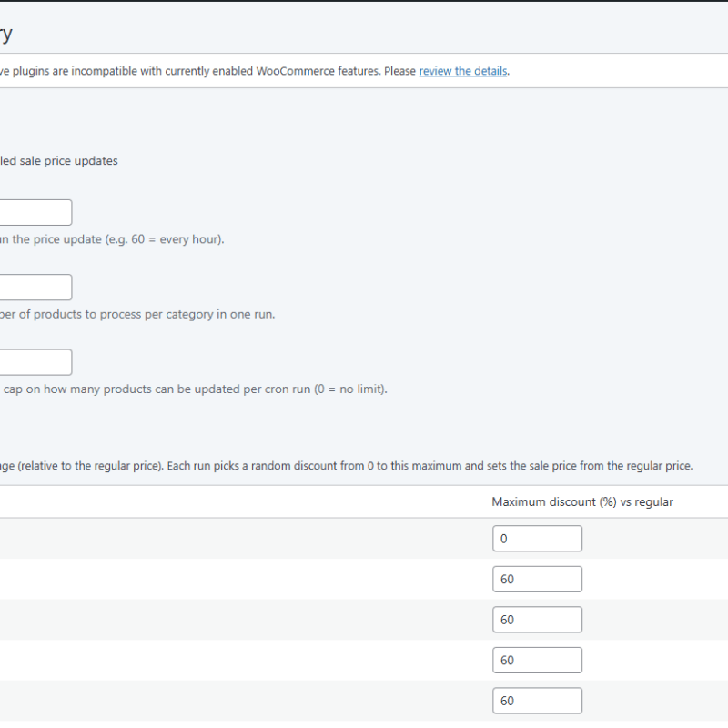The height and width of the screenshot is (728, 728).
Task: Click the scheduled sale price updates label
Action: point(59,161)
